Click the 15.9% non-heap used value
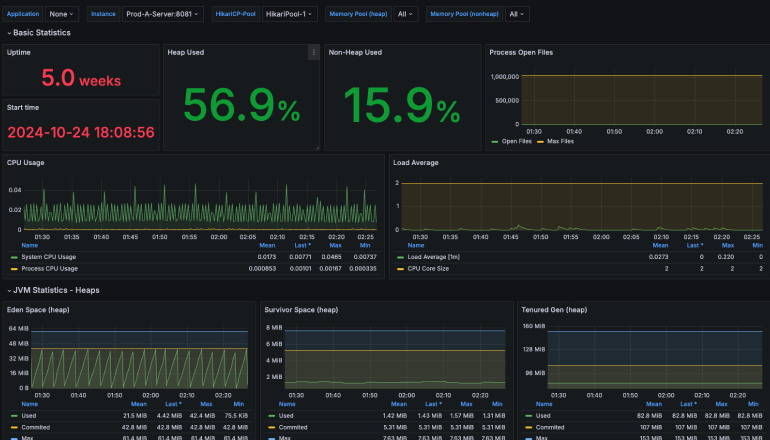The height and width of the screenshot is (440, 770). 402,105
